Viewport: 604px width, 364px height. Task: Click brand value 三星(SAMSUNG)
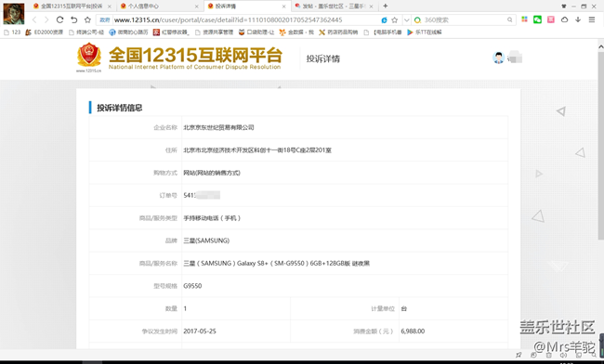[x=206, y=240]
